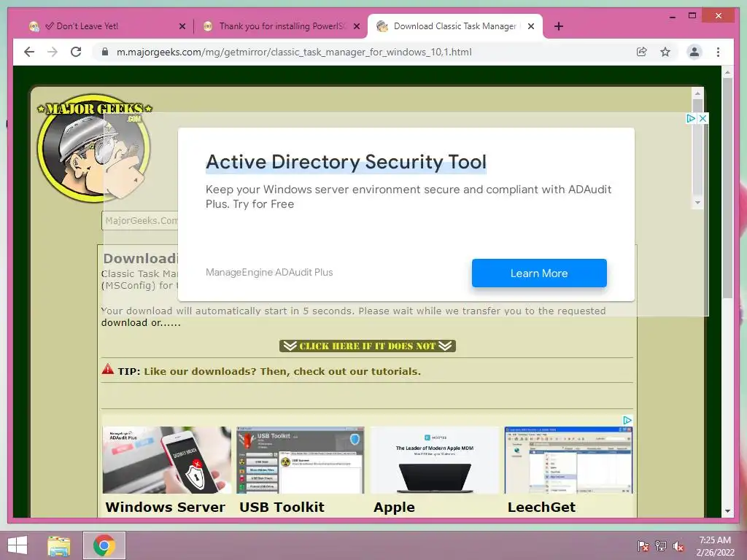Close the Don't Leave Yet tab
747x560 pixels.
click(182, 26)
